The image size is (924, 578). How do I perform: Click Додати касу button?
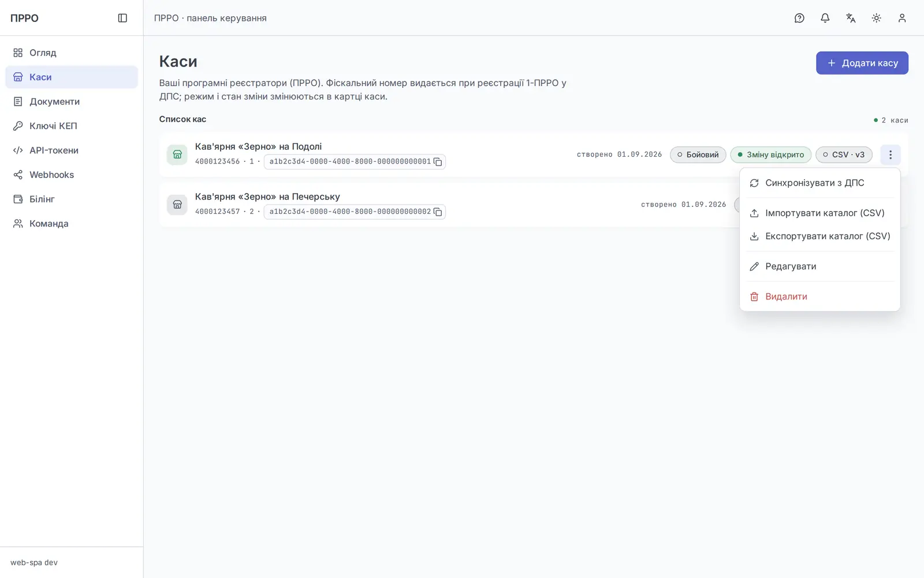pyautogui.click(x=862, y=63)
